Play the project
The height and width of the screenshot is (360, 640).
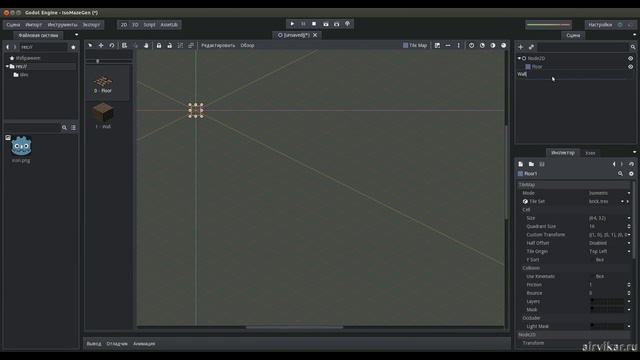292,24
